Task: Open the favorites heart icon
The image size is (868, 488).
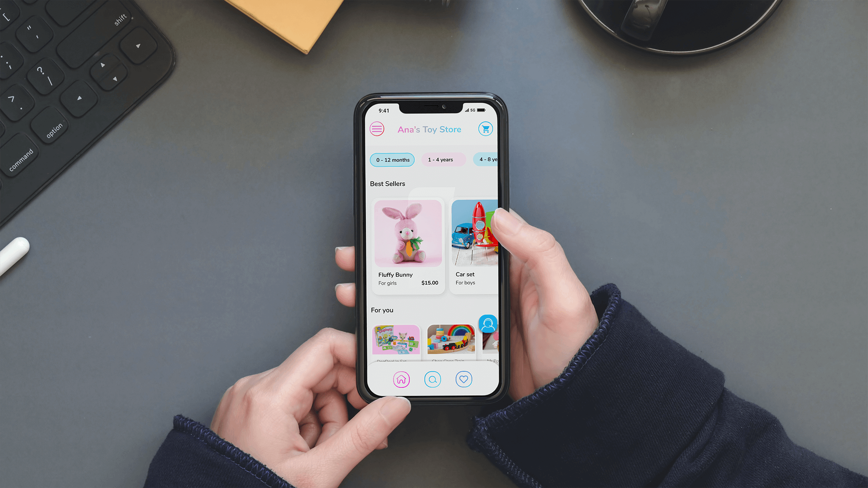Action: point(464,379)
